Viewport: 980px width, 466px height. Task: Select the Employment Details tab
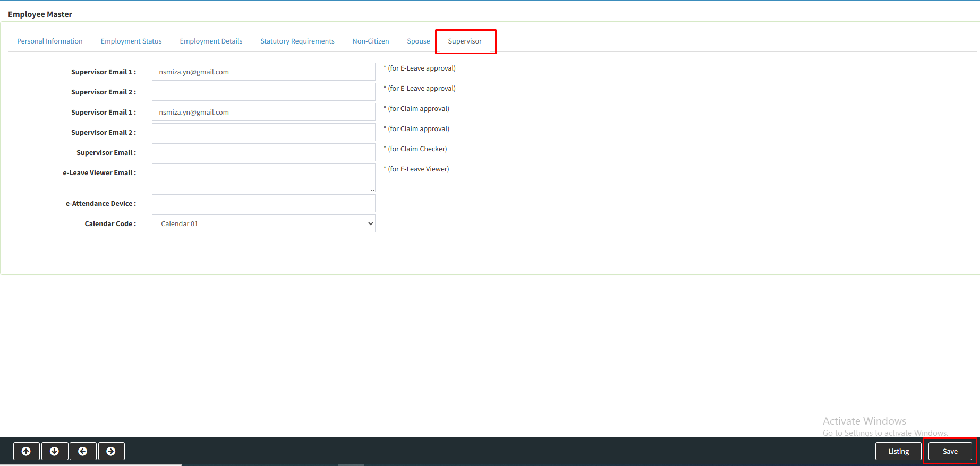211,41
